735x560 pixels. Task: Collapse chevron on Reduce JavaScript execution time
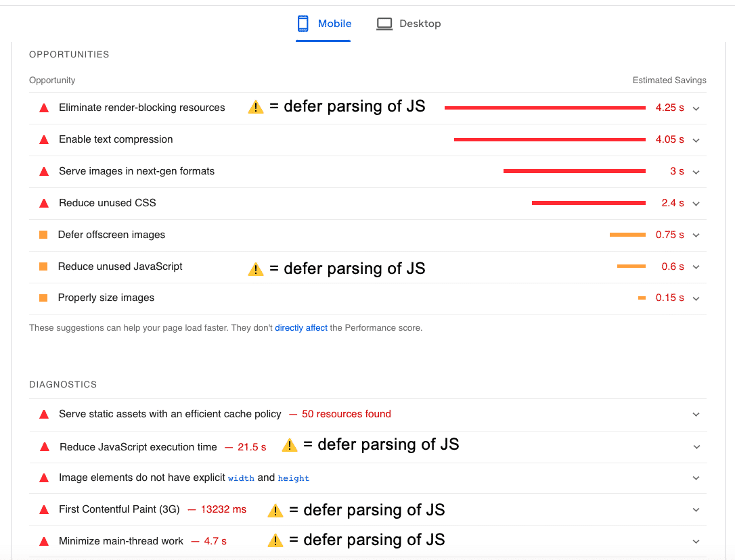[696, 446]
